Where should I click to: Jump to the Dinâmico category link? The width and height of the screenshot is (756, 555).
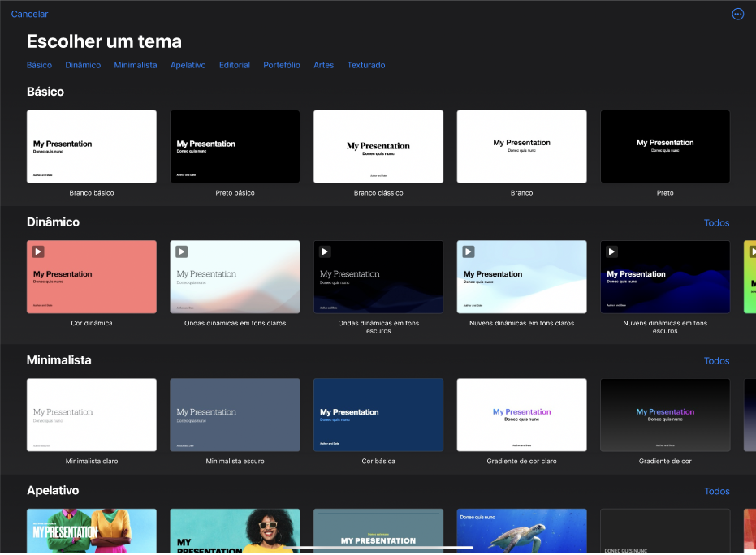(83, 65)
